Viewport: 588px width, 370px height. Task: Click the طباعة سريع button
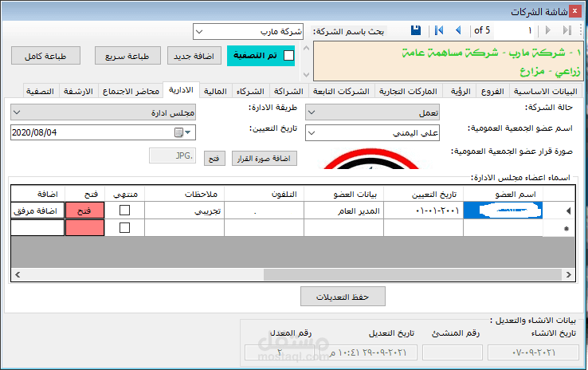[x=127, y=56]
